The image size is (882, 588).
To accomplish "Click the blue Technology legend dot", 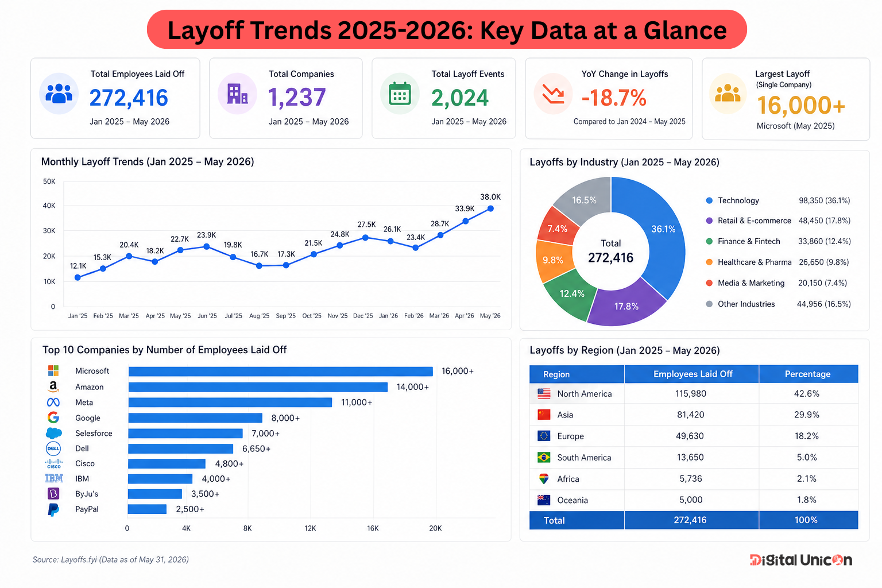I will click(x=709, y=200).
